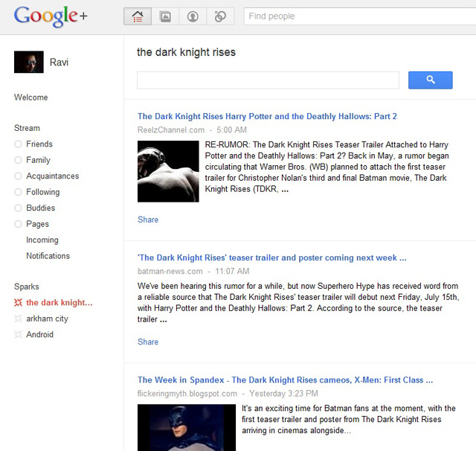Open Notifications in the sidebar

coord(48,256)
